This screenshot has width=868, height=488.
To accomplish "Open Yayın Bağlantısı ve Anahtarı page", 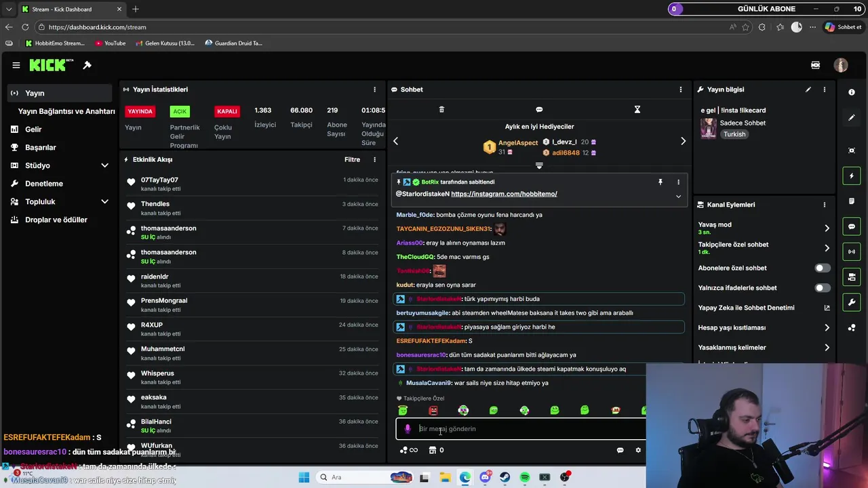I will pos(66,111).
